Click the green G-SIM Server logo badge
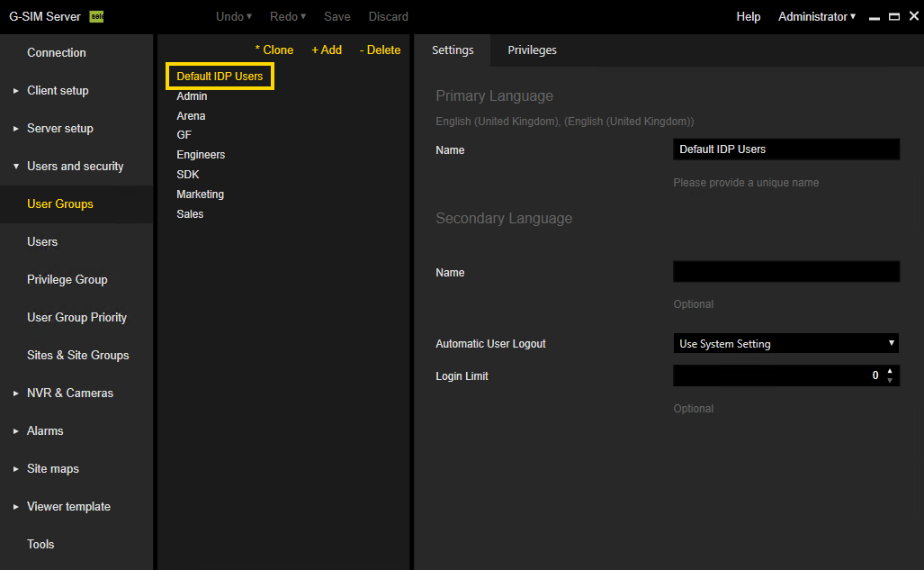Image resolution: width=924 pixels, height=570 pixels. click(x=96, y=16)
